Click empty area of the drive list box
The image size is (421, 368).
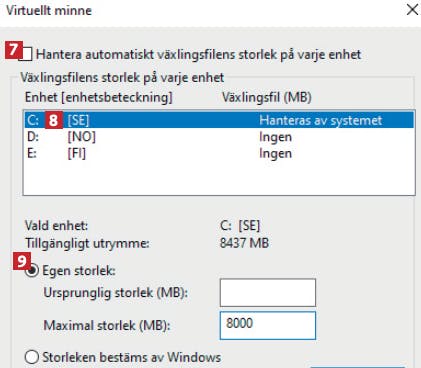219,178
